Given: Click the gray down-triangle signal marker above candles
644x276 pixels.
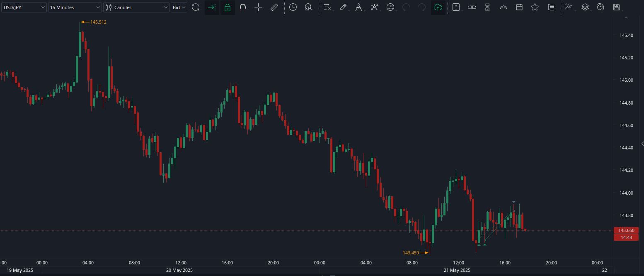Looking at the screenshot, I should [514, 202].
